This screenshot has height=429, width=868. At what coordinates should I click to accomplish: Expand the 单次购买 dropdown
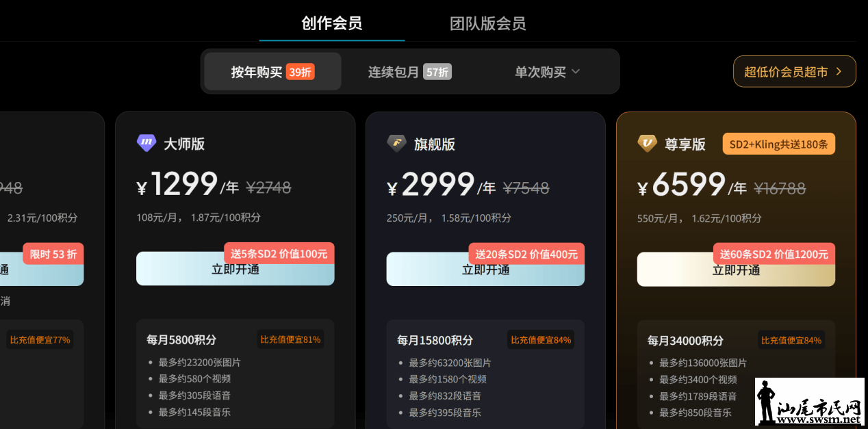pyautogui.click(x=548, y=72)
